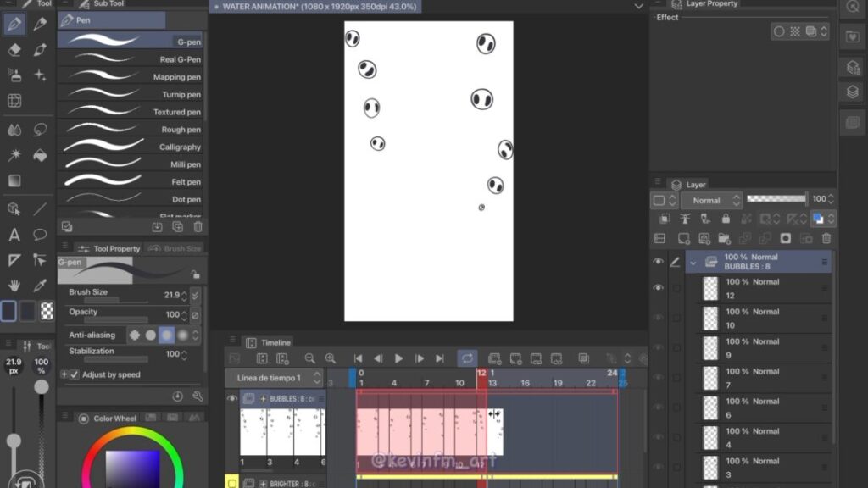Select the Blend droplets tool
The width and height of the screenshot is (868, 488).
coord(14,130)
